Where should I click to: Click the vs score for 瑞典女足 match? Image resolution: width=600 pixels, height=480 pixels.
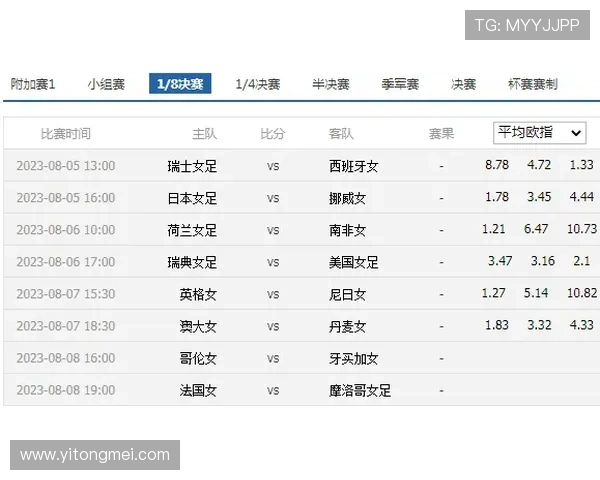point(273,263)
